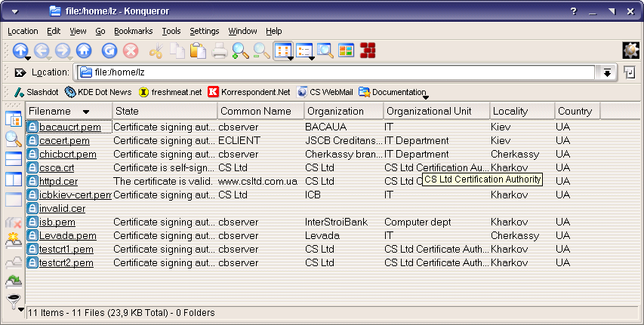644x325 pixels.
Task: Select the file invalid.cer
Action: (63, 208)
